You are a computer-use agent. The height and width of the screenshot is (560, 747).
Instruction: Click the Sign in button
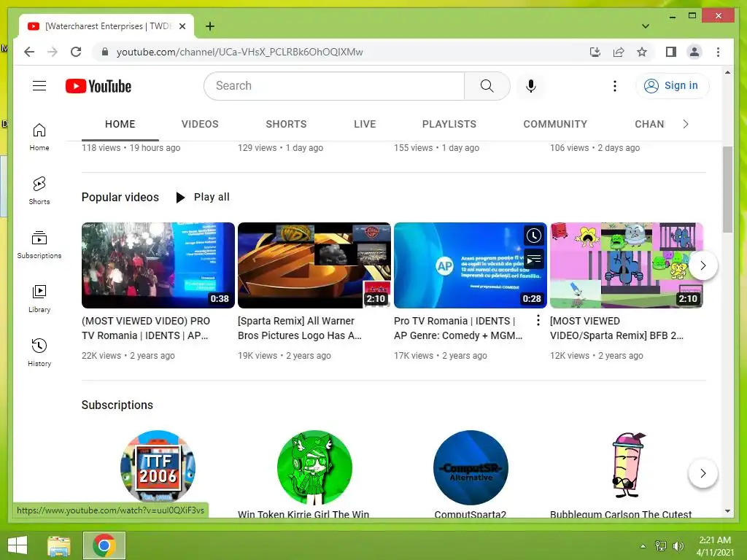tap(672, 86)
